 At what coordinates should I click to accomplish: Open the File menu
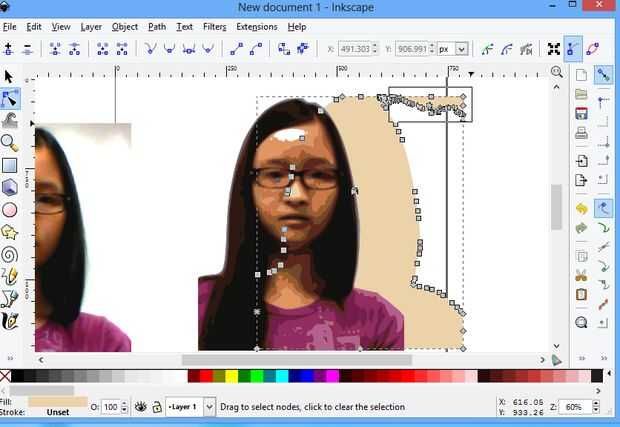(x=9, y=27)
